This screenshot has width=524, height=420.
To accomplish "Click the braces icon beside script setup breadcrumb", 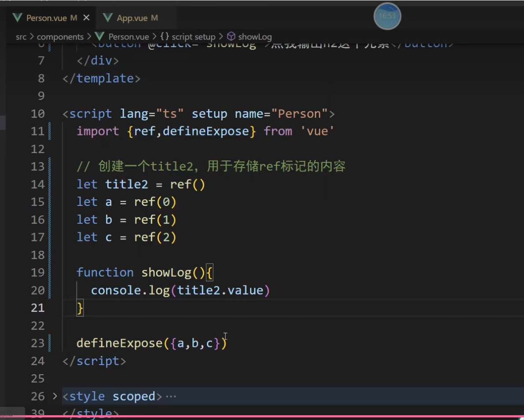I will (x=165, y=37).
